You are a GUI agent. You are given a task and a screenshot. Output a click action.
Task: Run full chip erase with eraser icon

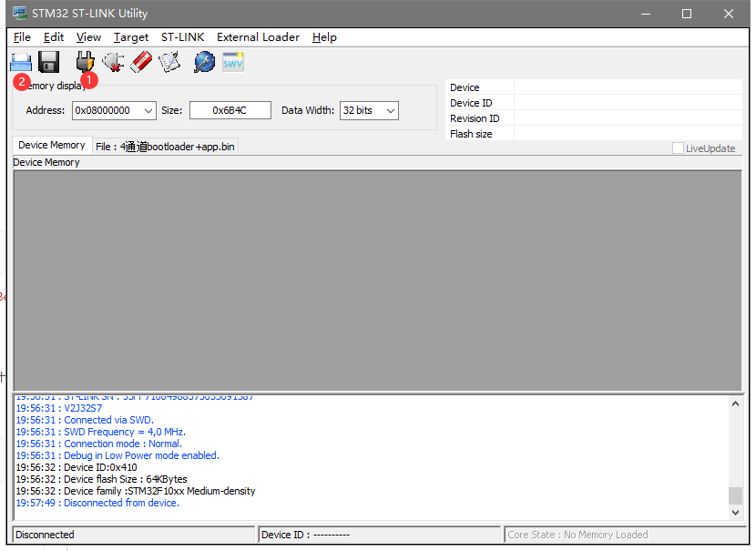tap(141, 62)
